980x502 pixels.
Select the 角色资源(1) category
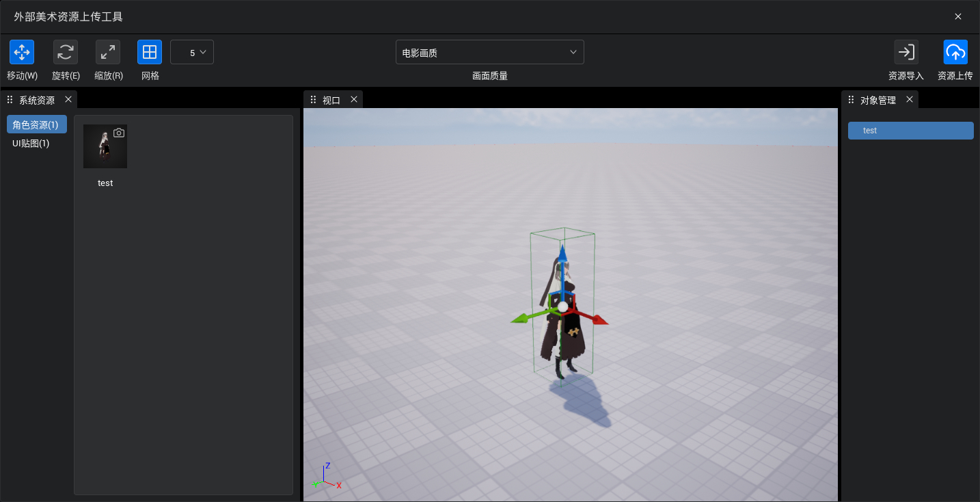pyautogui.click(x=37, y=124)
